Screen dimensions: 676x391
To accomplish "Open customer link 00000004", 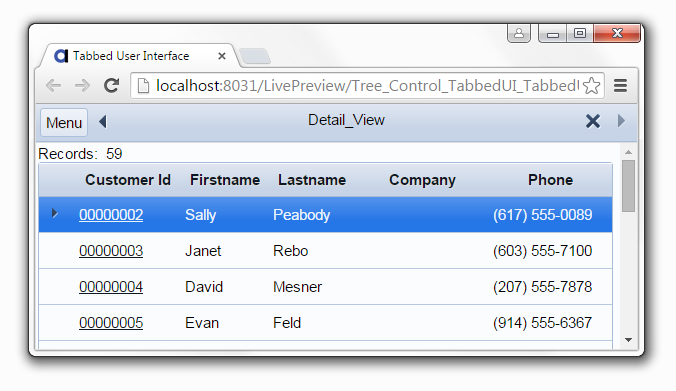I will [x=111, y=287].
